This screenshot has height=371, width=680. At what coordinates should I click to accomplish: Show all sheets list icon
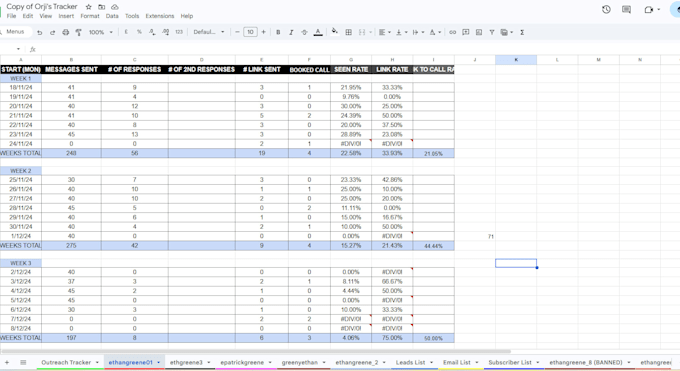point(23,362)
